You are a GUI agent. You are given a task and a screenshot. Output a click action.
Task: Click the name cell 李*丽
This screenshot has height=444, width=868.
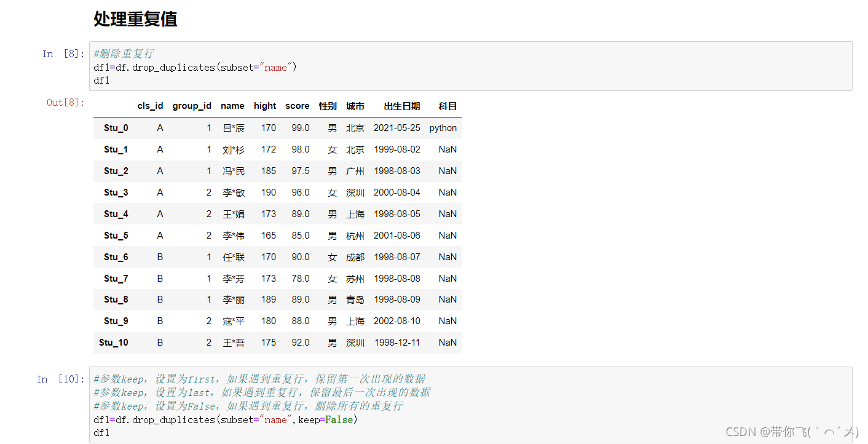pyautogui.click(x=234, y=299)
